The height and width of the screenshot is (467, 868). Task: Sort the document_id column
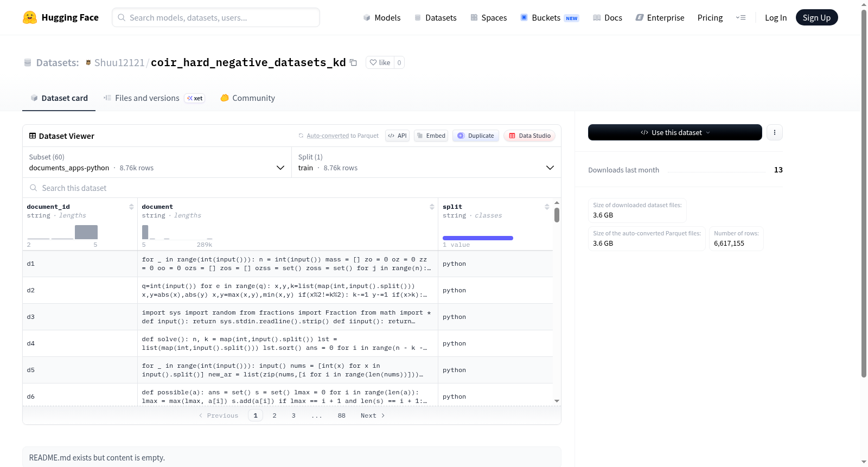pyautogui.click(x=131, y=207)
